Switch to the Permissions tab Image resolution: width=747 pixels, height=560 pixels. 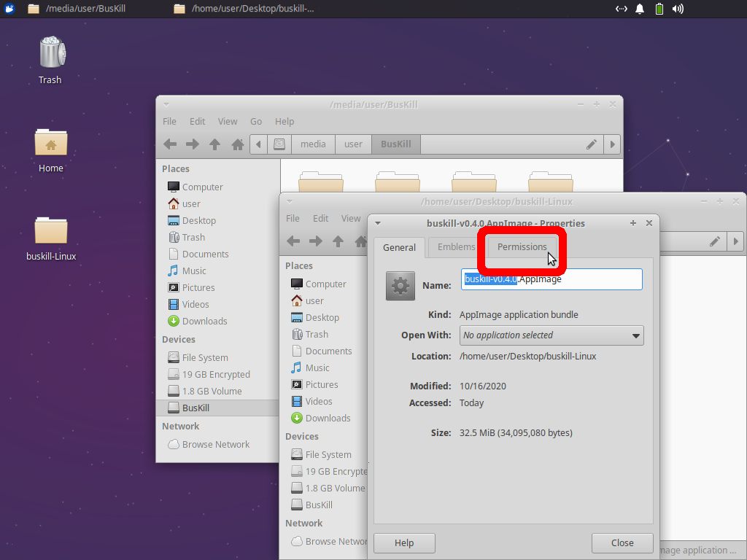click(x=522, y=246)
